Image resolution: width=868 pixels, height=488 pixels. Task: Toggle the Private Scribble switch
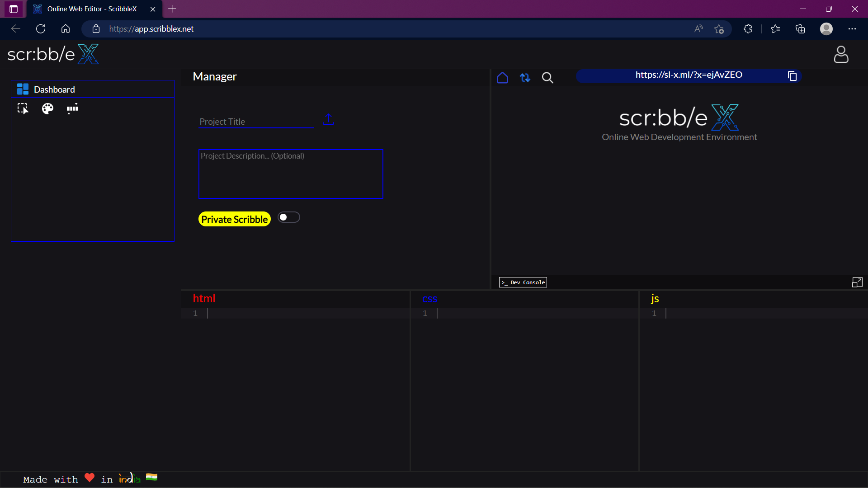point(288,217)
